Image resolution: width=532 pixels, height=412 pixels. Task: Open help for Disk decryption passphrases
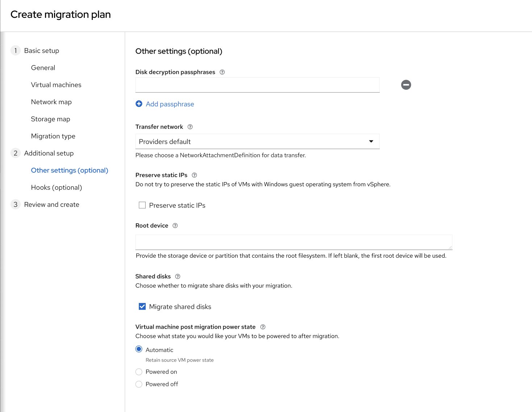(x=222, y=72)
